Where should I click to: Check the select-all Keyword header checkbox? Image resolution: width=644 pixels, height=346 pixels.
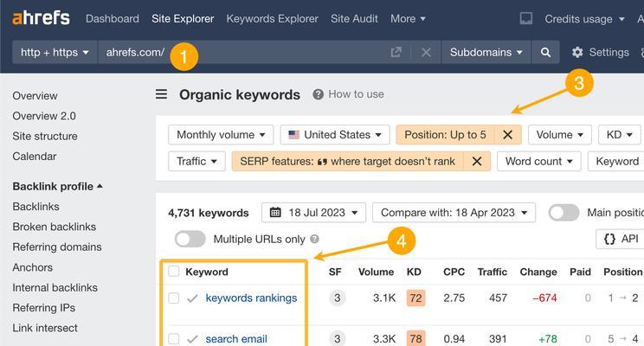174,272
